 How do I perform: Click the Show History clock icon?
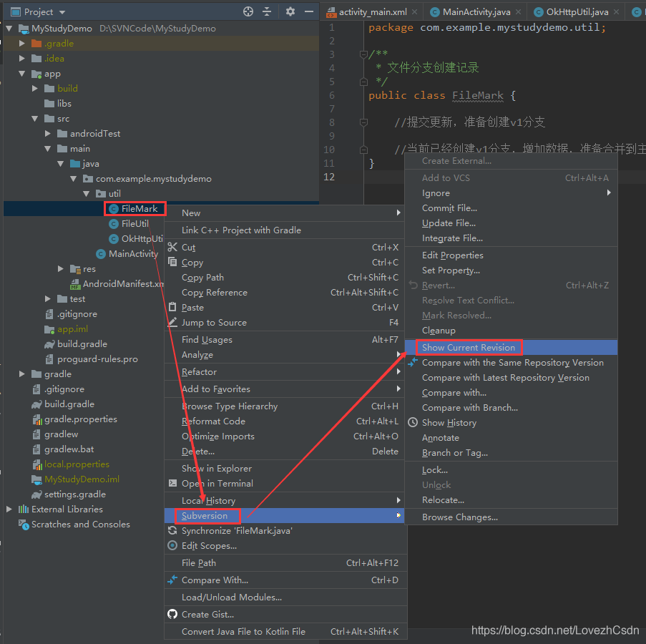click(413, 422)
